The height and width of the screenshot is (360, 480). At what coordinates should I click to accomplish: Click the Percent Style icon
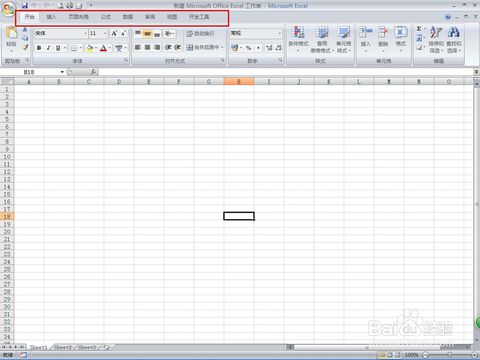coord(248,48)
